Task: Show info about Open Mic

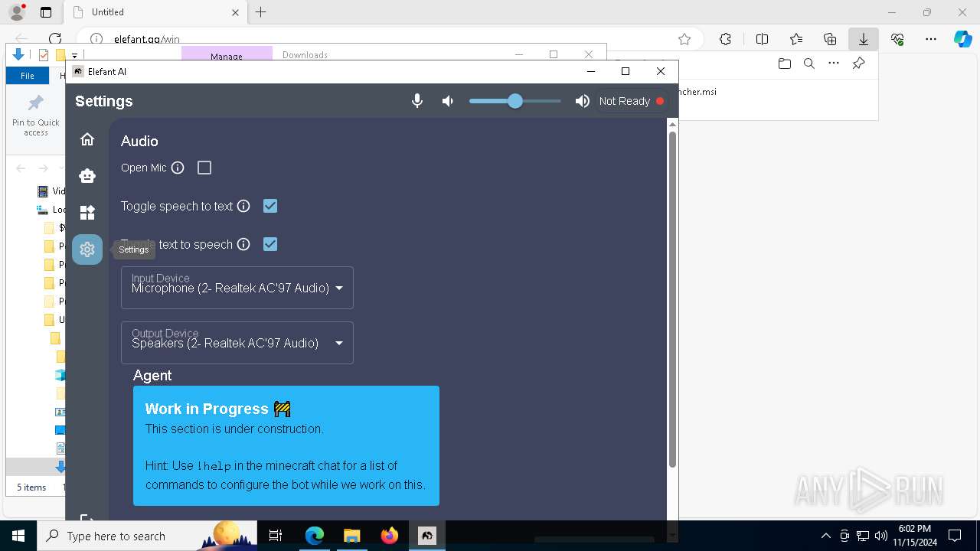Action: 178,168
